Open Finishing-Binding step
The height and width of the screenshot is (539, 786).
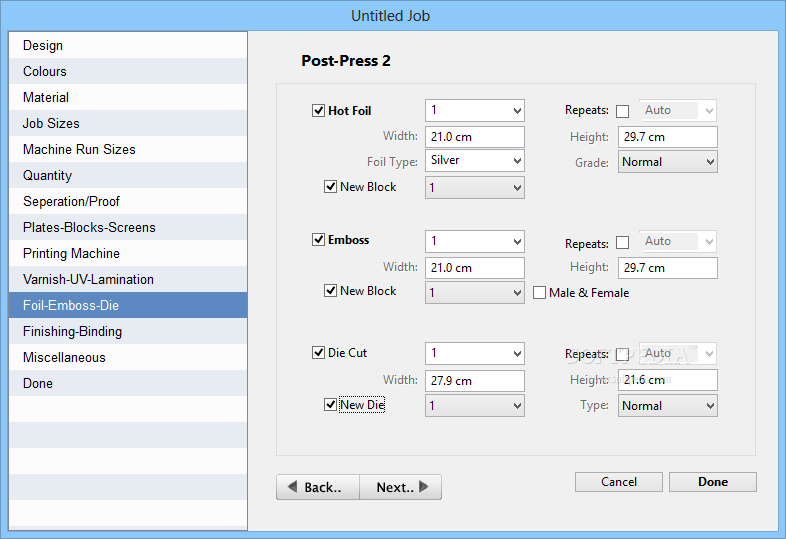coord(128,331)
